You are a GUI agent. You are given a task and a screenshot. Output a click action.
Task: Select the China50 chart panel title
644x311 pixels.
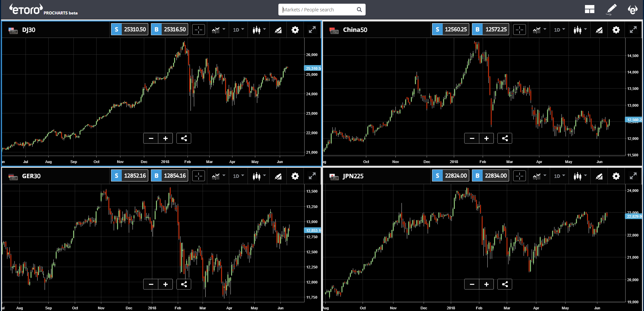[x=355, y=30]
